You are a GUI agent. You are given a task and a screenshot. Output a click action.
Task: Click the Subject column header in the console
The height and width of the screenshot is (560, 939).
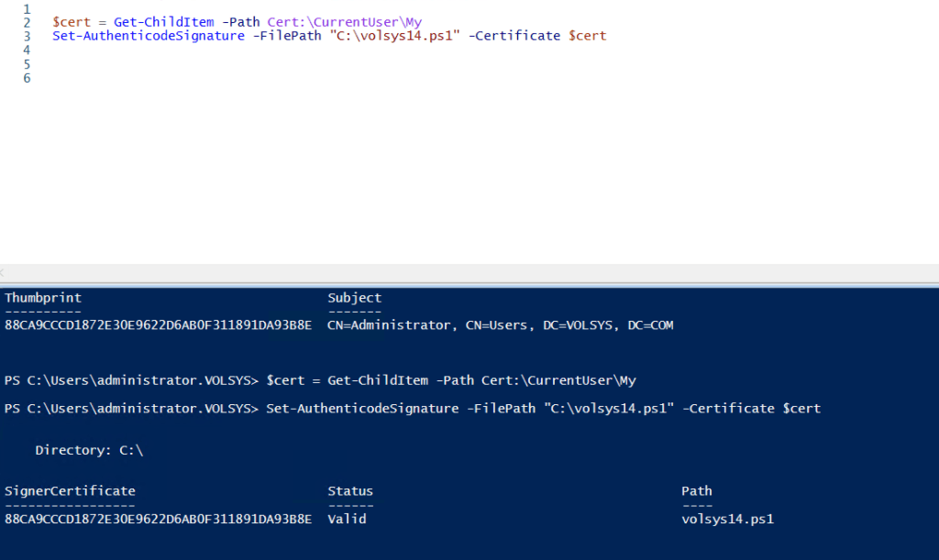click(354, 298)
